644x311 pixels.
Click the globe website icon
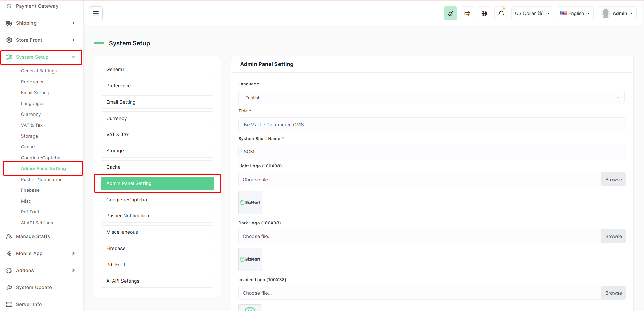484,13
